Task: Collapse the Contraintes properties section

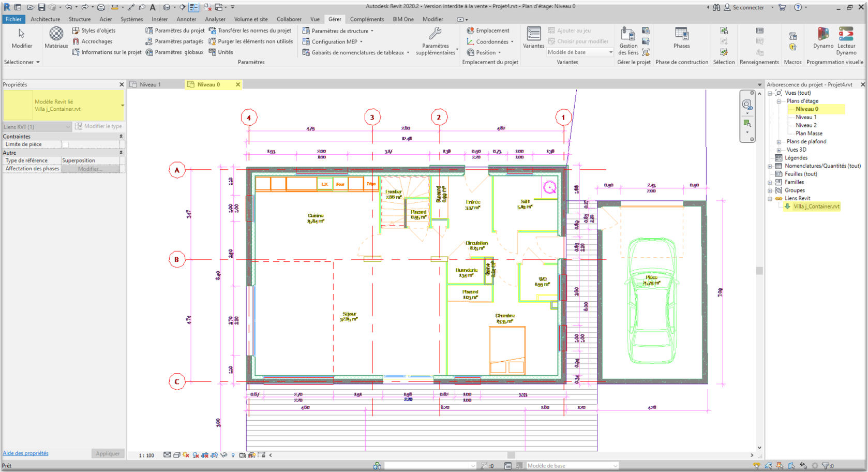Action: click(x=121, y=137)
